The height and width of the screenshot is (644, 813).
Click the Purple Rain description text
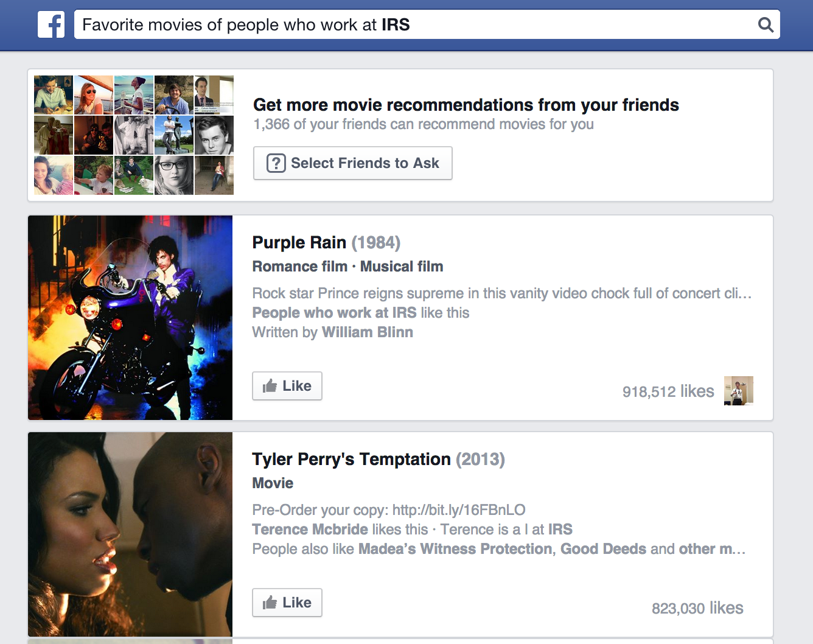(x=502, y=293)
